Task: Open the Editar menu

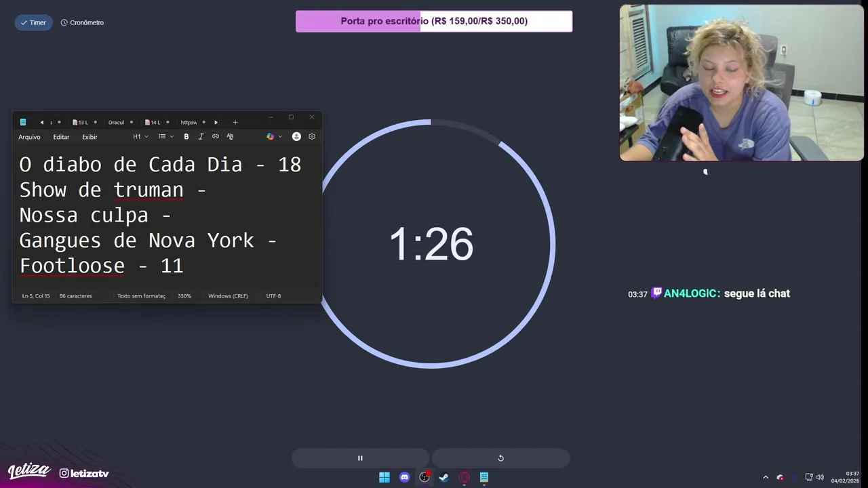Action: pos(61,137)
